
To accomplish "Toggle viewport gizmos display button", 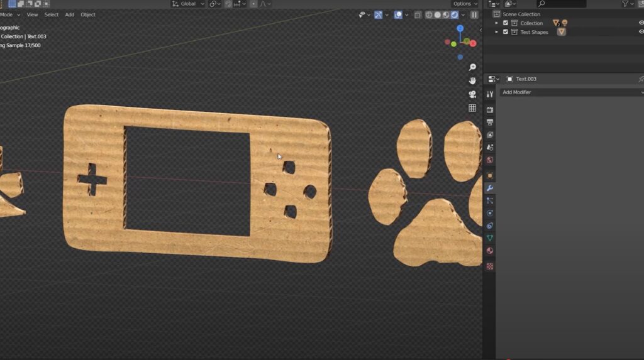I will pyautogui.click(x=378, y=15).
